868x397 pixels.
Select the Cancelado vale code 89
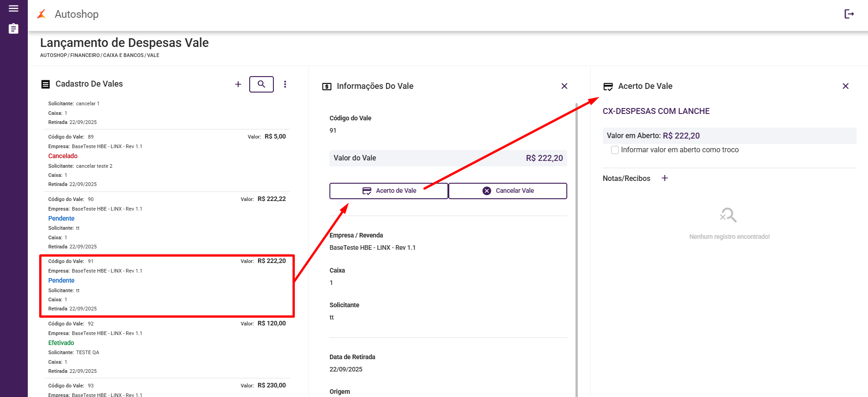pos(167,160)
